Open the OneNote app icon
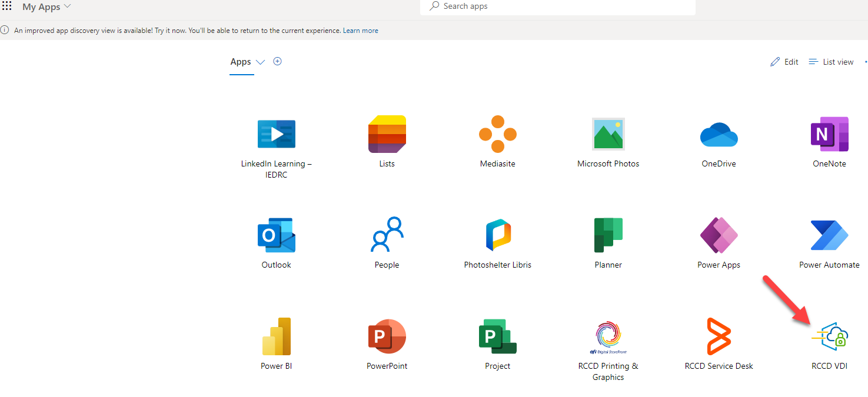 829,134
